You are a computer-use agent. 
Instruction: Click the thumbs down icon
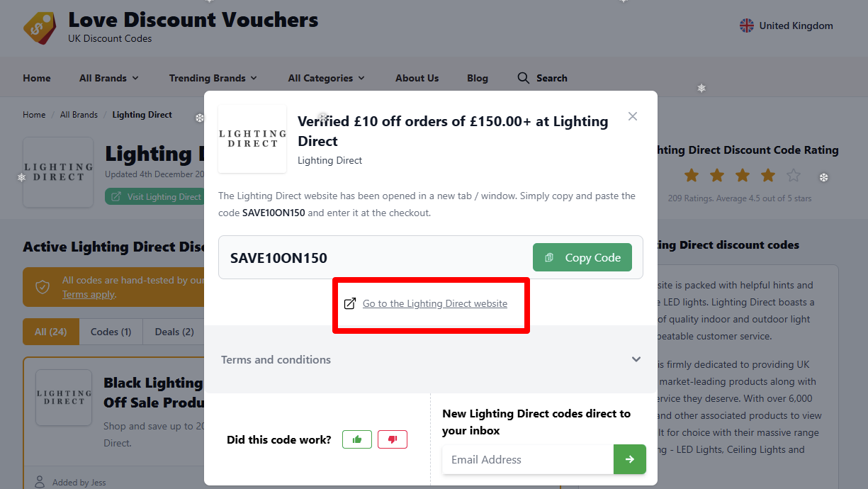[x=393, y=439]
